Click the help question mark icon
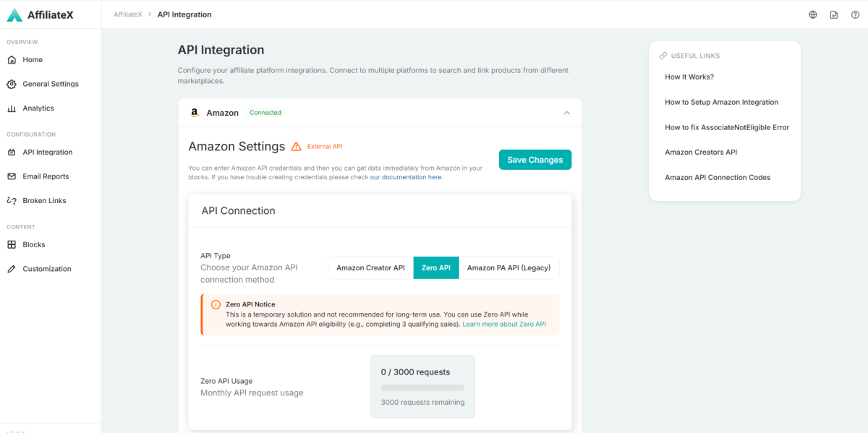The image size is (868, 433). coord(855,14)
